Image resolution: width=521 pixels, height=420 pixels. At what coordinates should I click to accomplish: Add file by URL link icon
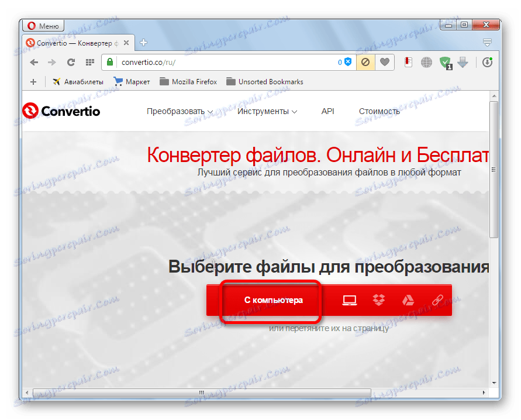click(437, 300)
